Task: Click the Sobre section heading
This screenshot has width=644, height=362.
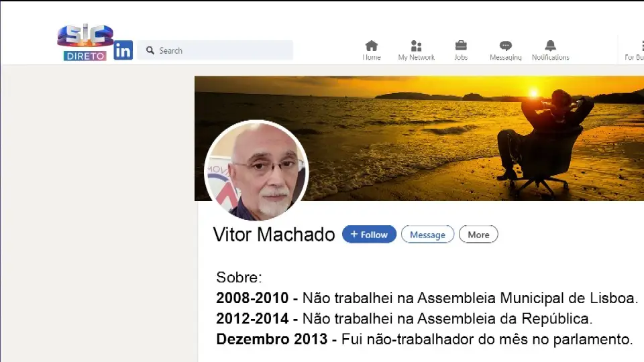Action: (239, 278)
